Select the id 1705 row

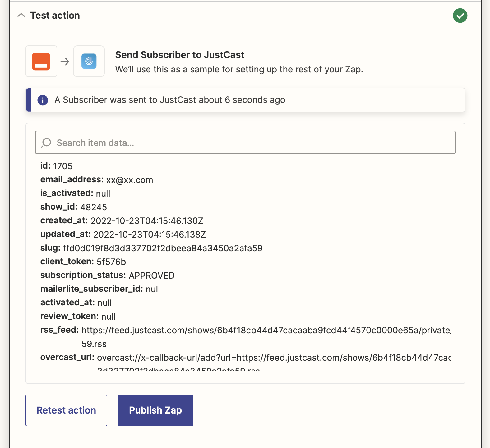tap(56, 166)
